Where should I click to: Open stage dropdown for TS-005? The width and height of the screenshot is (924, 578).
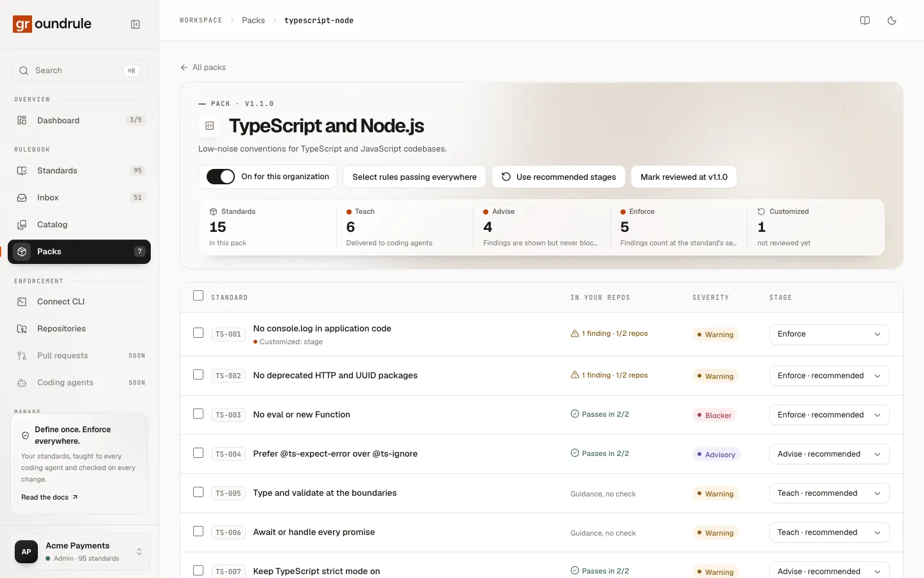coord(829,493)
